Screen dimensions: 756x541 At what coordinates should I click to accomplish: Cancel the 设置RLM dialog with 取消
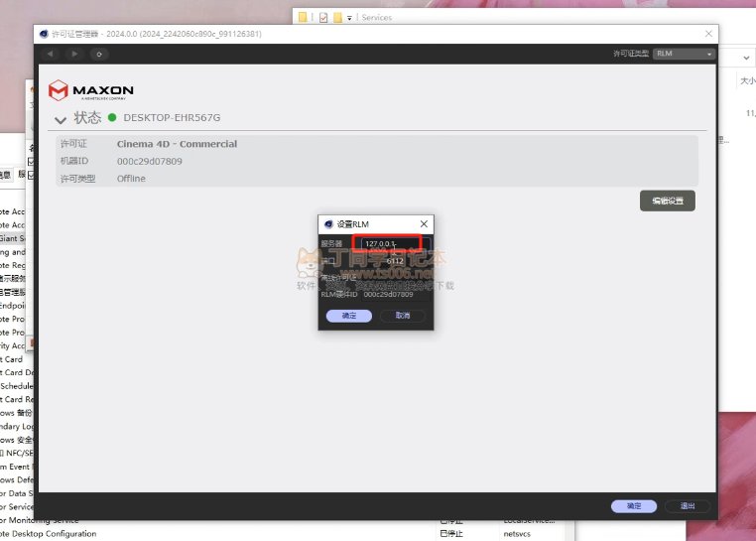[403, 316]
